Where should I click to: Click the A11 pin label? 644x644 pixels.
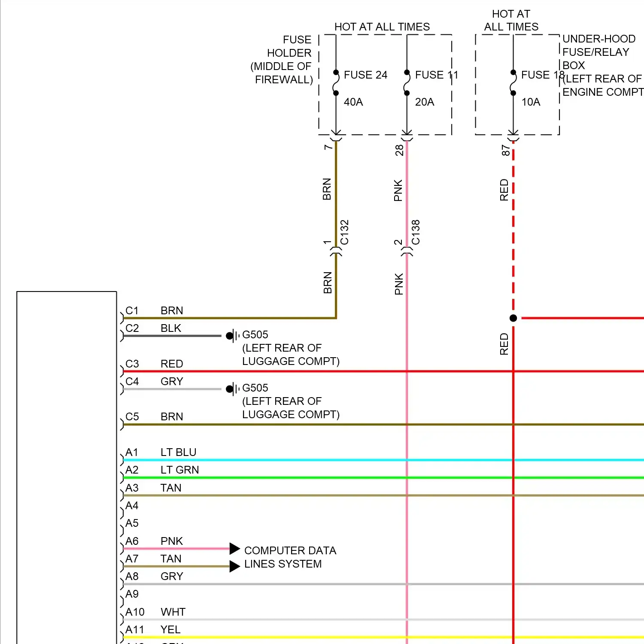pos(134,629)
